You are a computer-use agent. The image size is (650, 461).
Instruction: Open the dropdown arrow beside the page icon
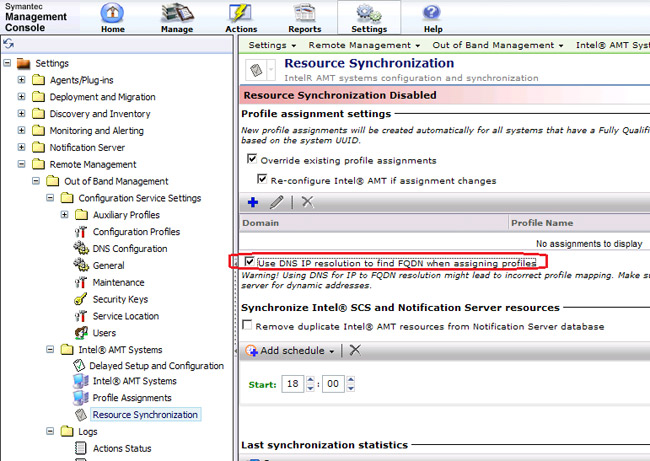(271, 70)
